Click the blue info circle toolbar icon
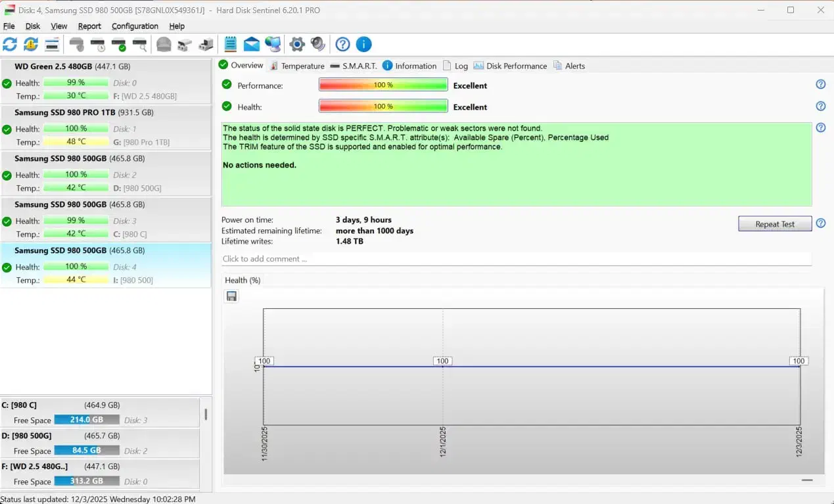This screenshot has width=834, height=504. coord(363,45)
